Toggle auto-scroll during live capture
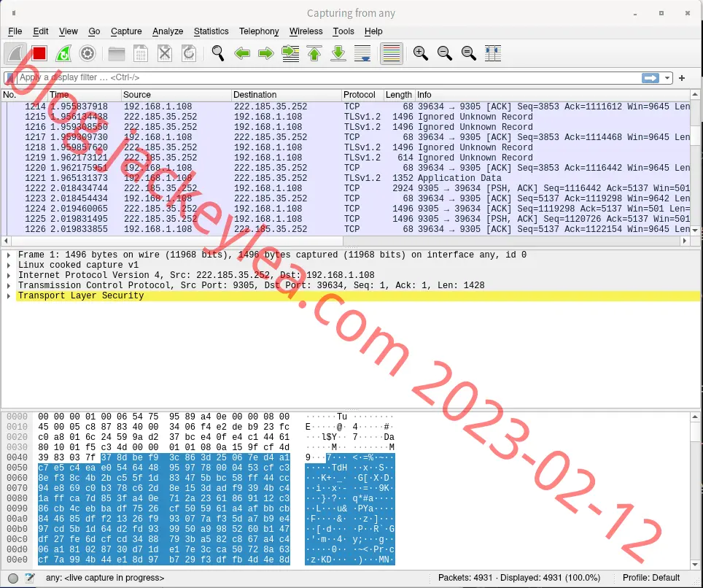The width and height of the screenshot is (703, 588). 362,54
